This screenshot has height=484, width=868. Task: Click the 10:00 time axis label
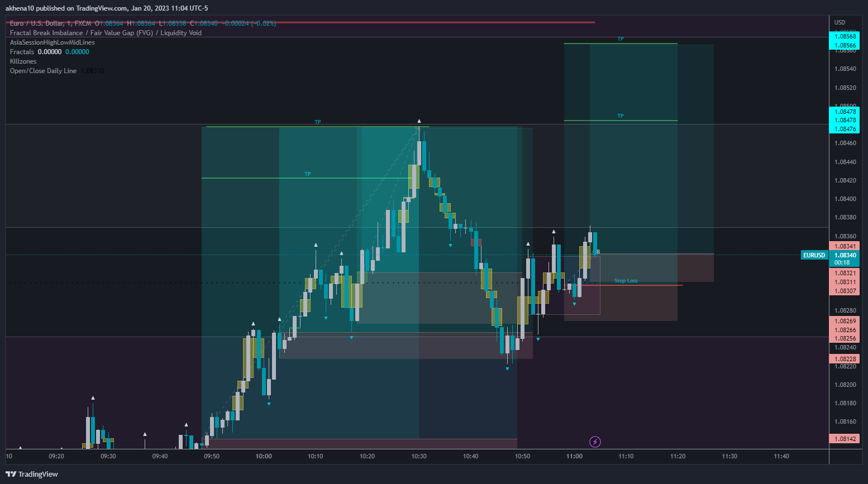click(264, 456)
